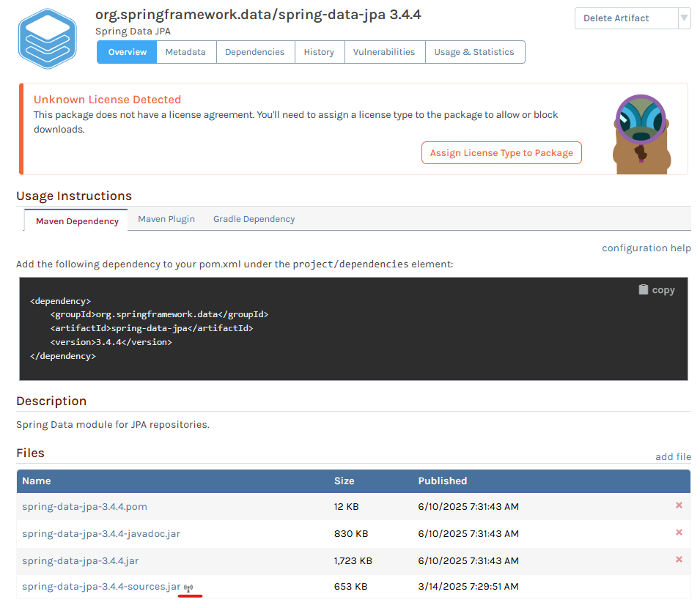
Task: Click Assign License Type to Package
Action: (x=501, y=153)
